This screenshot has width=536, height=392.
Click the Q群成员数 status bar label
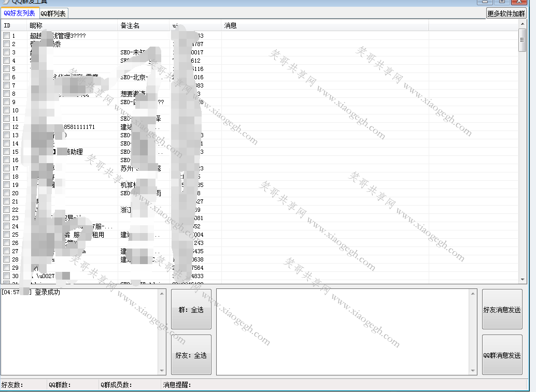point(116,385)
